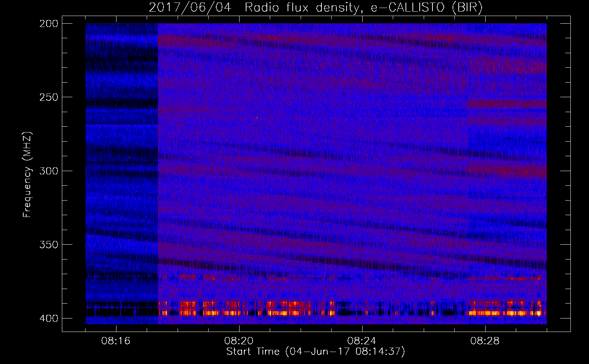This screenshot has width=589, height=364.
Task: Select the 'Frequency (MHZ)' axis label
Action: tap(27, 174)
